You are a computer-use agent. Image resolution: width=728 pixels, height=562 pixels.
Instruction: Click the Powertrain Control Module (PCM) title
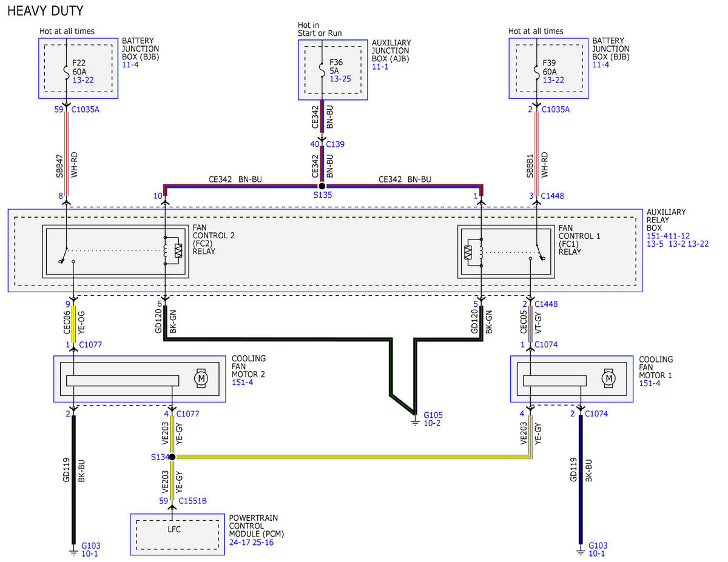[x=257, y=525]
